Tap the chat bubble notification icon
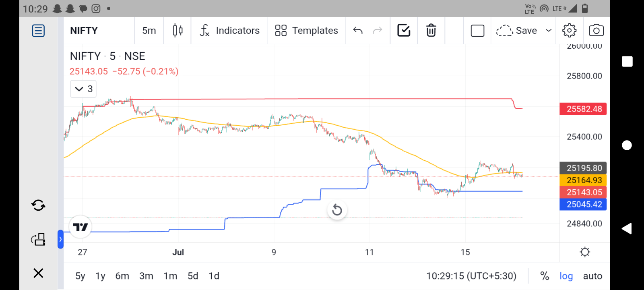Viewport: 644px width, 290px height. [83, 8]
